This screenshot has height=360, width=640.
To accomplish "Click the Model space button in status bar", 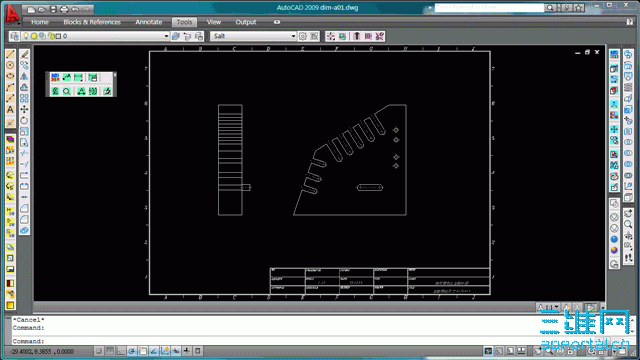I will point(488,351).
